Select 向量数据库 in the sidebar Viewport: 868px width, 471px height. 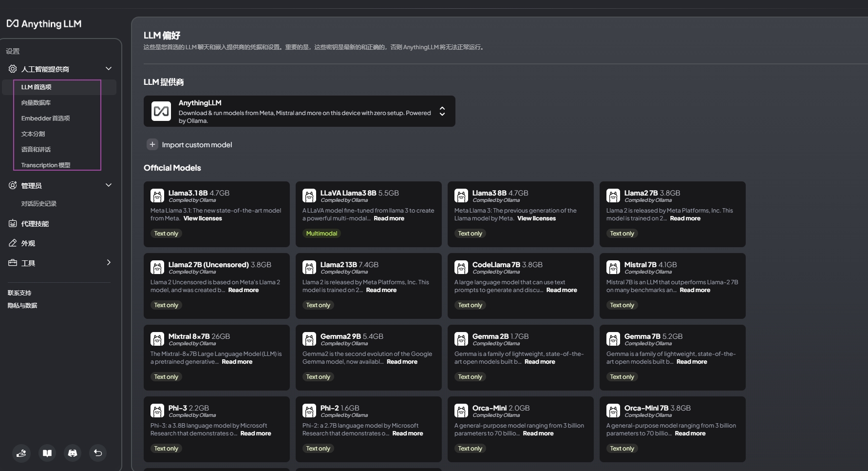36,103
